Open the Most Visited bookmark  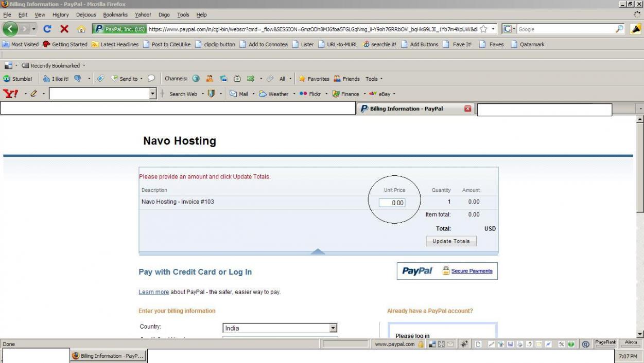point(21,44)
